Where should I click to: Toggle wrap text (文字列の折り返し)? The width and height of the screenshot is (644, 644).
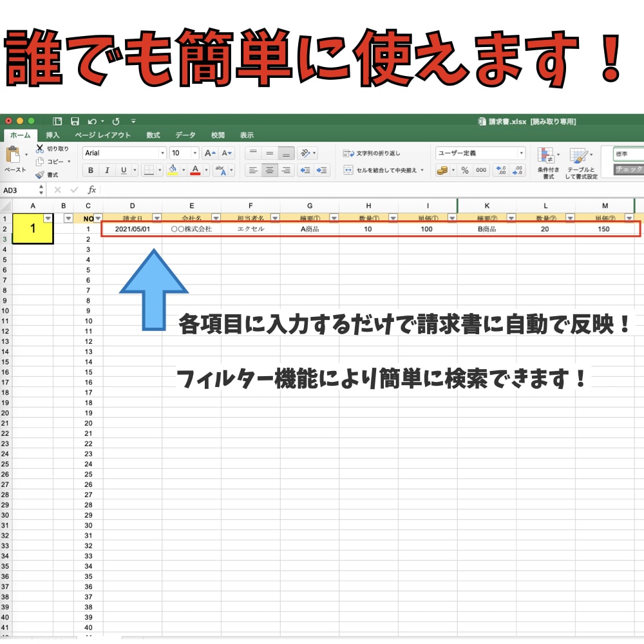tap(372, 153)
